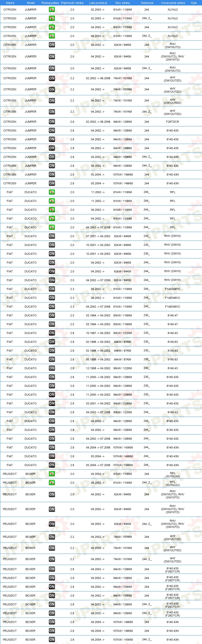Click PB icon in Peugeot Boxer petrol row with body 244 only
This screenshot has height=644, width=202.
52,474
